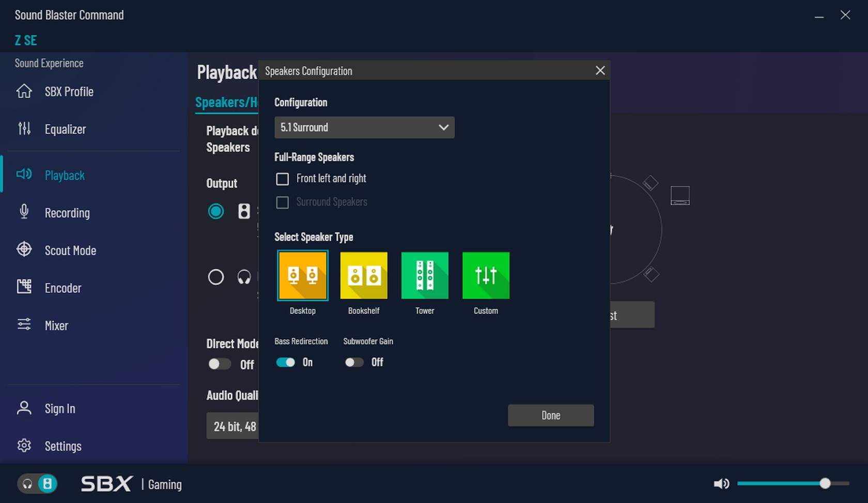Click the speaker output icon beside radio button

click(244, 211)
